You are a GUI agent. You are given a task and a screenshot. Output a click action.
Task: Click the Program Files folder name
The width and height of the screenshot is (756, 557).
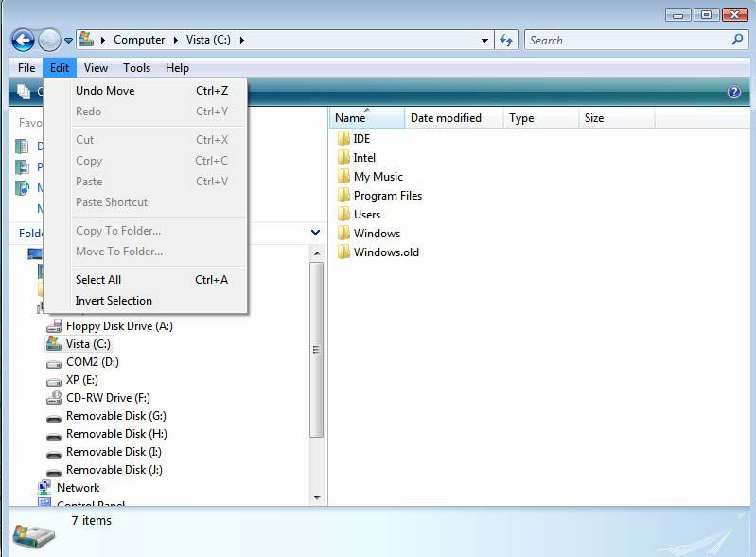click(388, 196)
